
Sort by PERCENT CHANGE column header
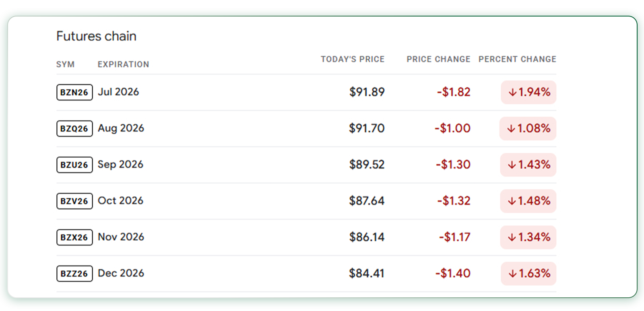(517, 59)
